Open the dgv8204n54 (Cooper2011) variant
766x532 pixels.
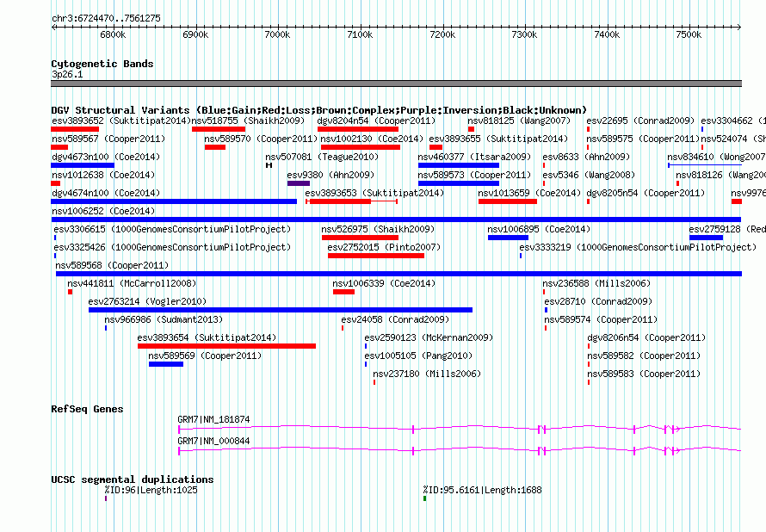tap(376, 121)
